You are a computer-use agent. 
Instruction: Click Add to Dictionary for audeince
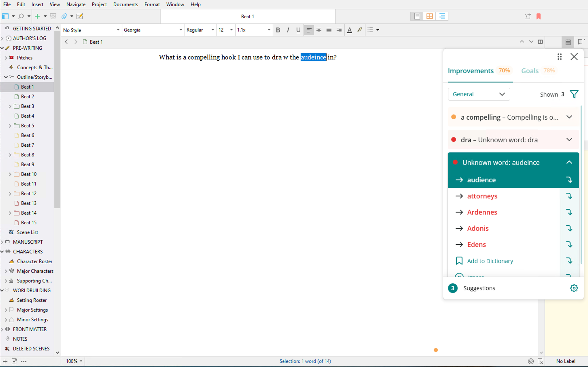coord(490,261)
